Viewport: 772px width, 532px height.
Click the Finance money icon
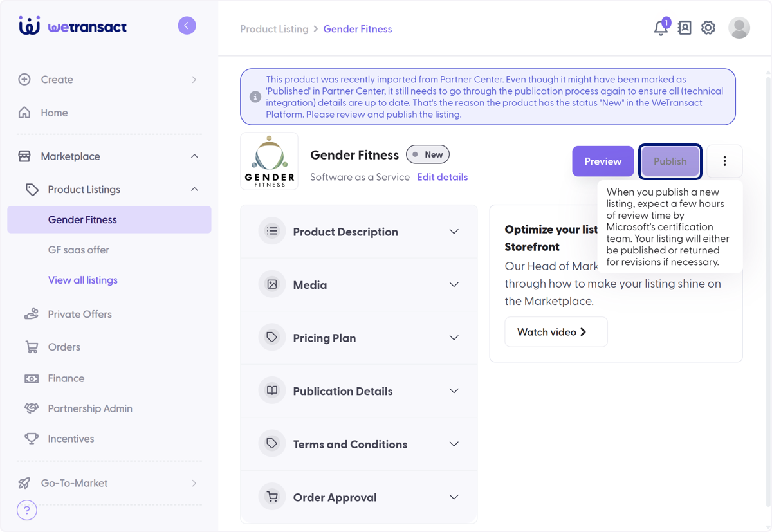[x=32, y=379]
